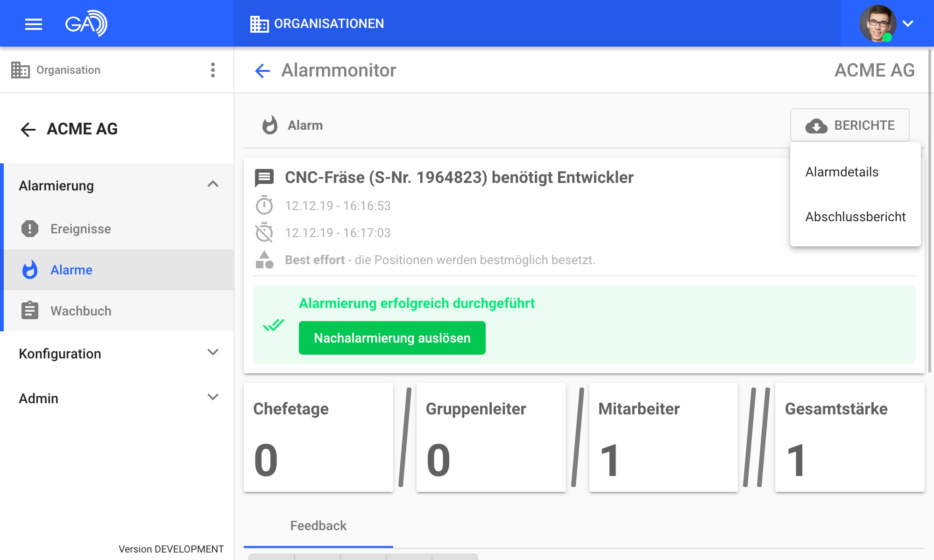Screen dimensions: 934x560
Task: Open user profile dropdown arrow
Action: point(908,24)
